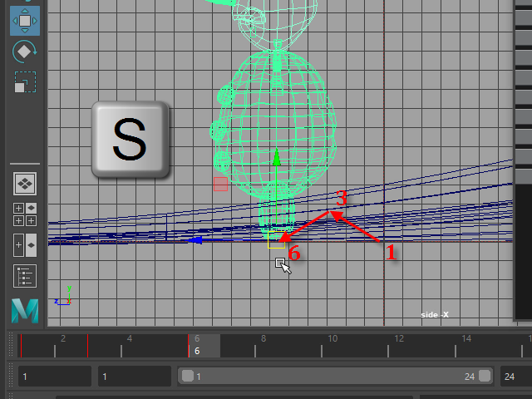Switch to the four-view layout
The image size is (532, 399).
(25, 214)
